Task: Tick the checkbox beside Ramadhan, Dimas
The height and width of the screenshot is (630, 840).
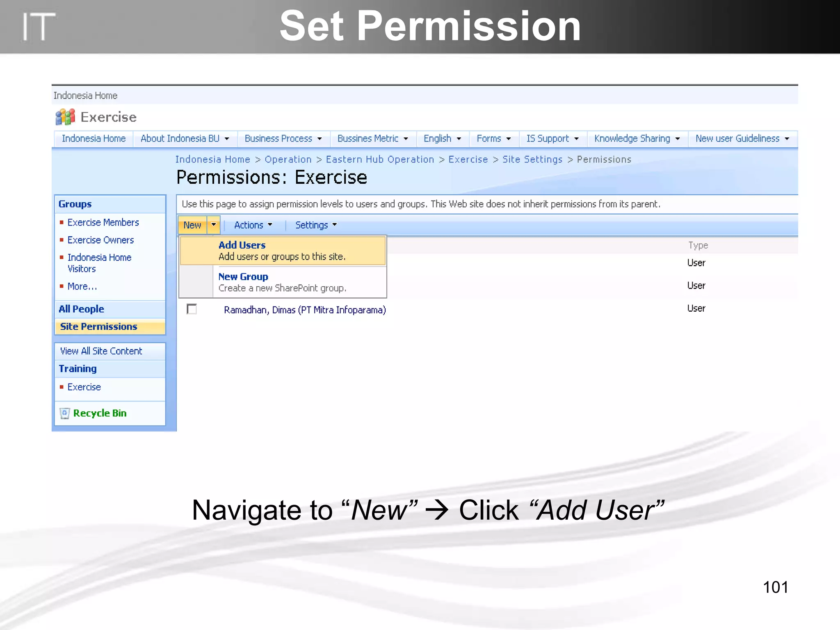Action: pyautogui.click(x=192, y=309)
